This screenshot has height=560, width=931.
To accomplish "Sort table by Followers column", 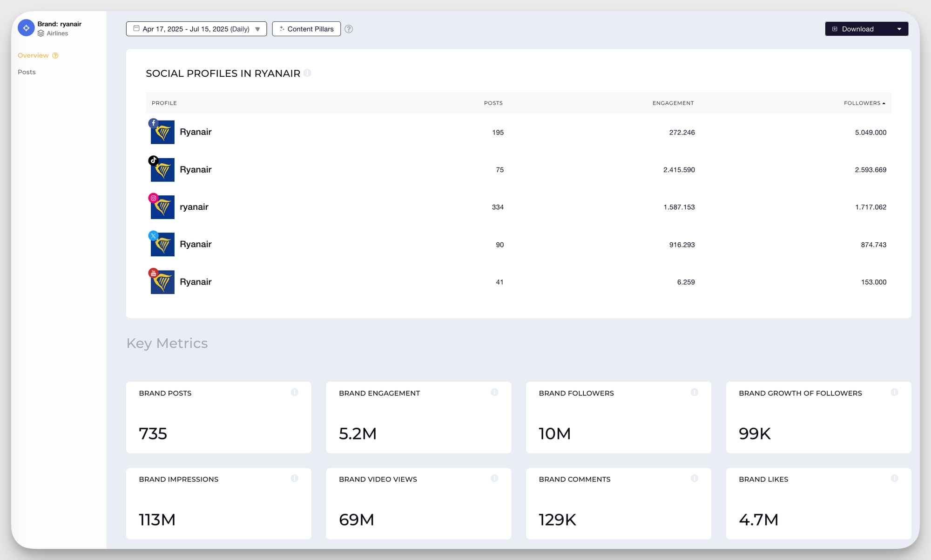I will point(864,103).
